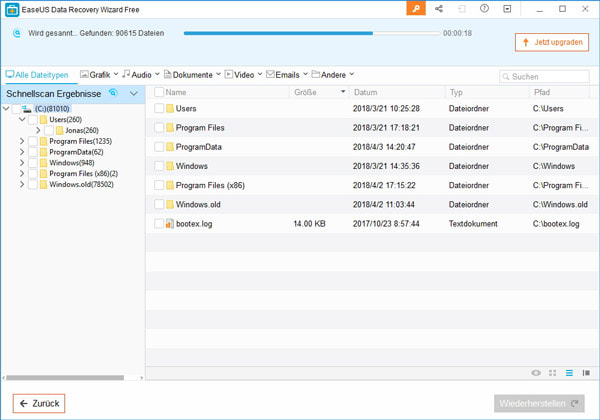Click into the Suchen search field
The image size is (600, 420).
point(544,77)
